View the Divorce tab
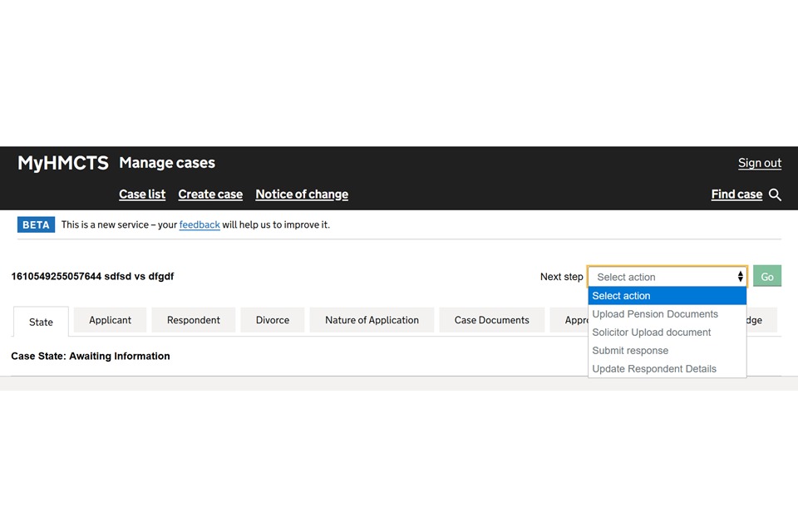Viewport: 798px width, 532px height. pos(273,320)
